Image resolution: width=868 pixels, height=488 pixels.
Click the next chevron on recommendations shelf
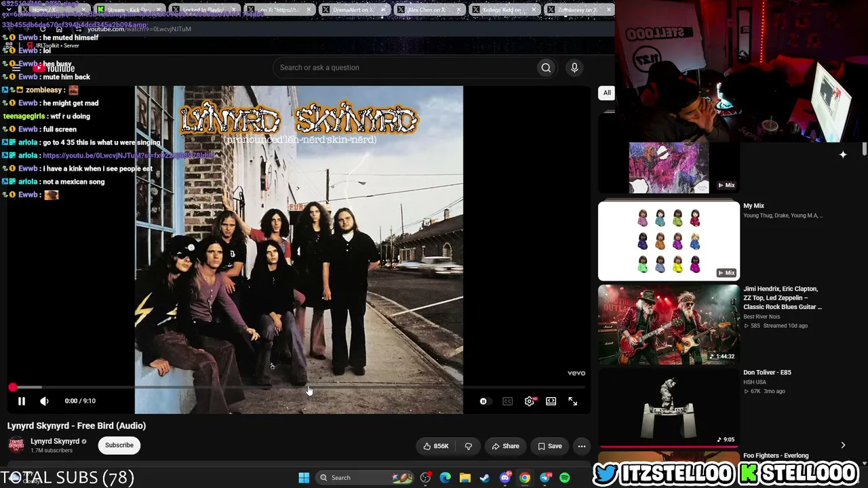(x=843, y=445)
